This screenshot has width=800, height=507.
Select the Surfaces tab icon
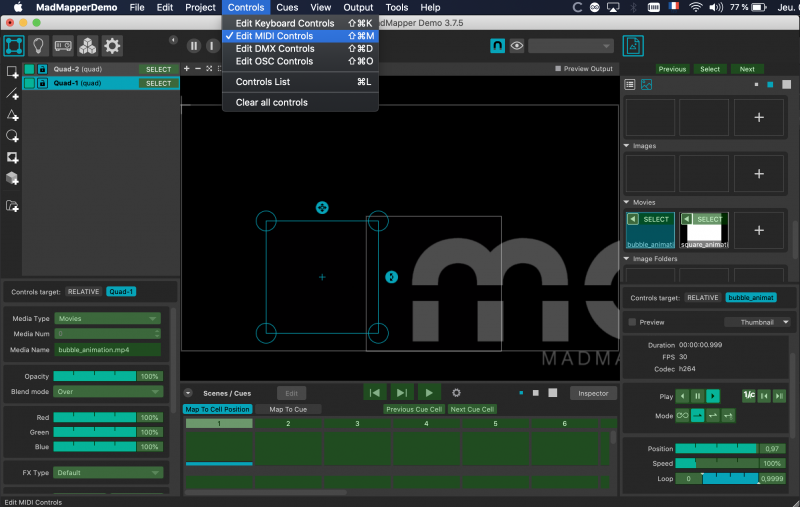click(x=14, y=46)
